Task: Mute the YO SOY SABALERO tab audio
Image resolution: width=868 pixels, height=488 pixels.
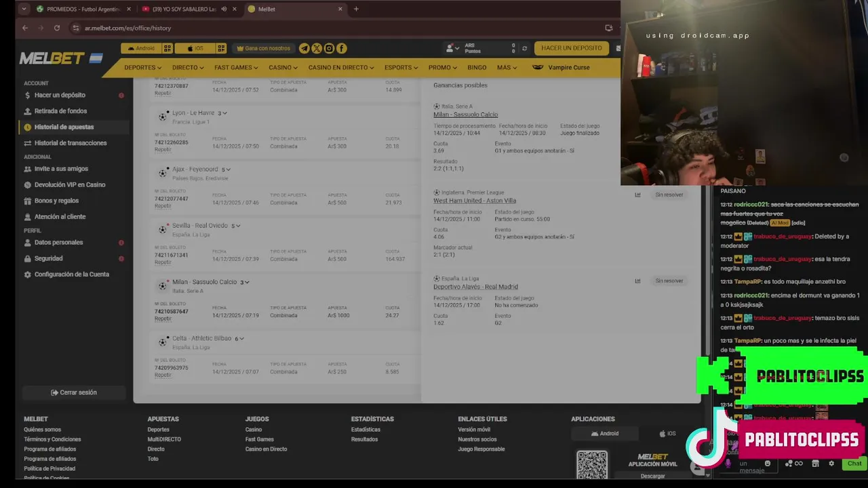Action: coord(224,9)
